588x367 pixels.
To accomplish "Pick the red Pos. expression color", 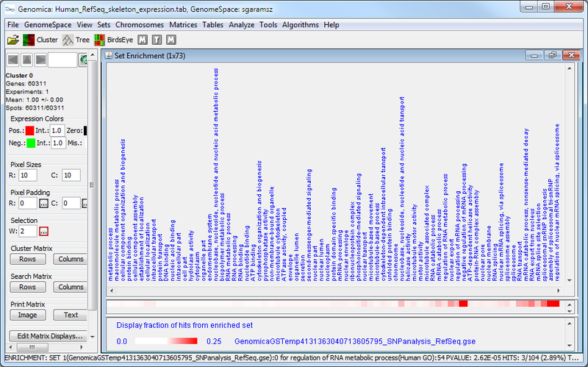I will (x=29, y=131).
